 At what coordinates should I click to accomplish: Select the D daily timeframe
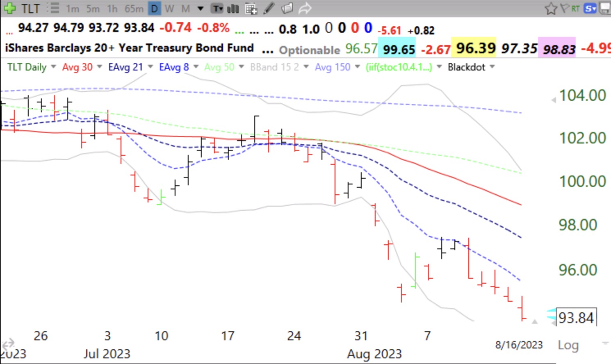point(154,9)
